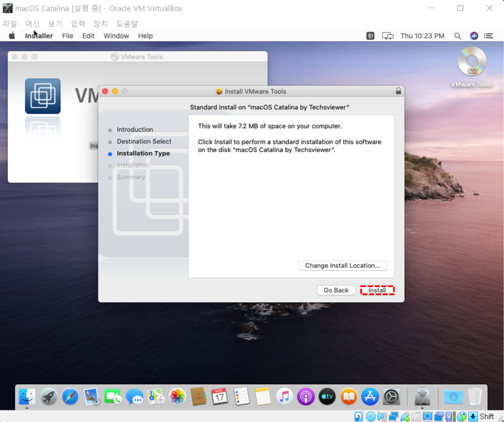504x422 pixels.
Task: Select the Installation Type step
Action: click(143, 154)
